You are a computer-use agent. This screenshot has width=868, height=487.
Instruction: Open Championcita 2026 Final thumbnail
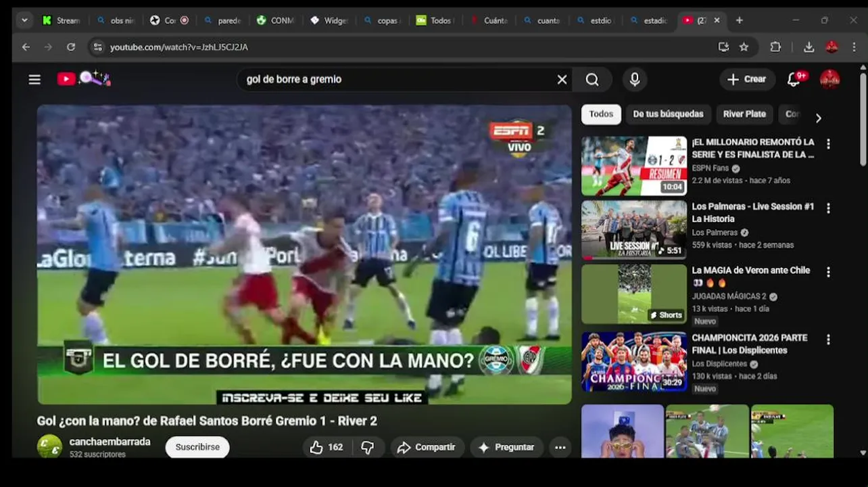tap(634, 361)
